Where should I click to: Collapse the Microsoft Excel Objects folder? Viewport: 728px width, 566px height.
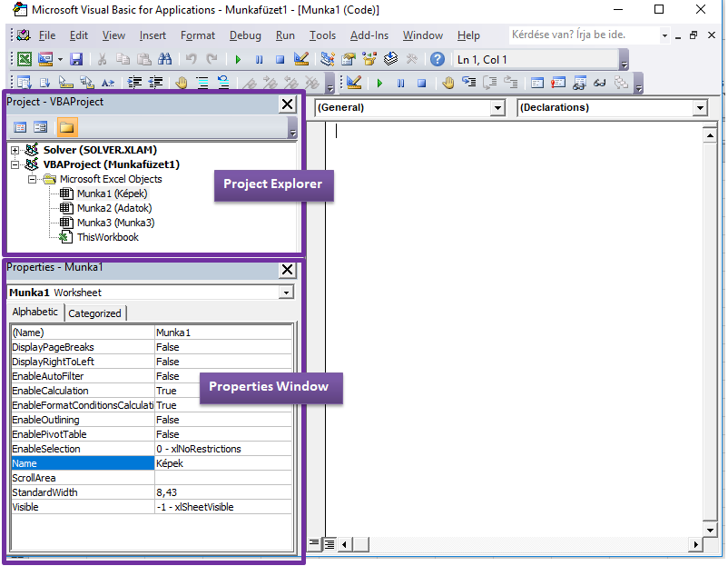(x=32, y=179)
